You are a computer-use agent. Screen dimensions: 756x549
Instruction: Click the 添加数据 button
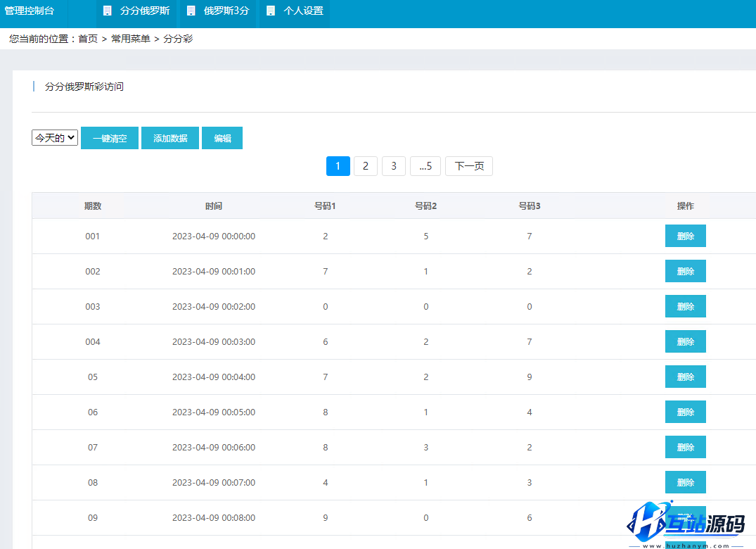pos(170,139)
